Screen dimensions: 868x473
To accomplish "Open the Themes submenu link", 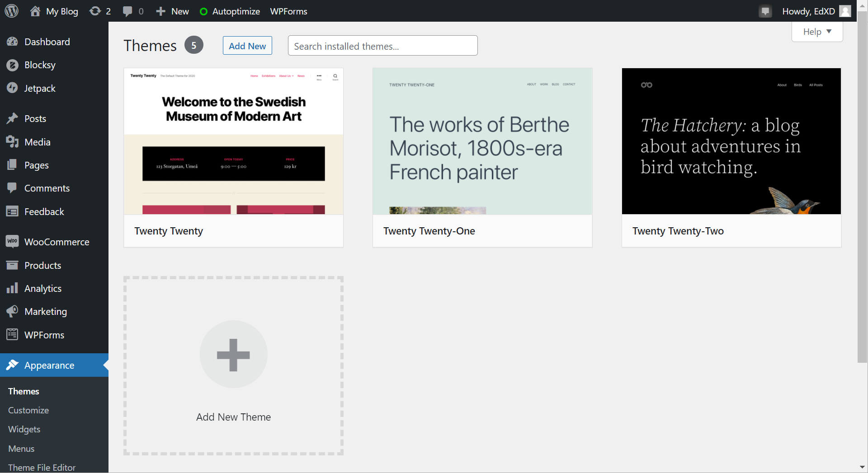I will tap(24, 391).
